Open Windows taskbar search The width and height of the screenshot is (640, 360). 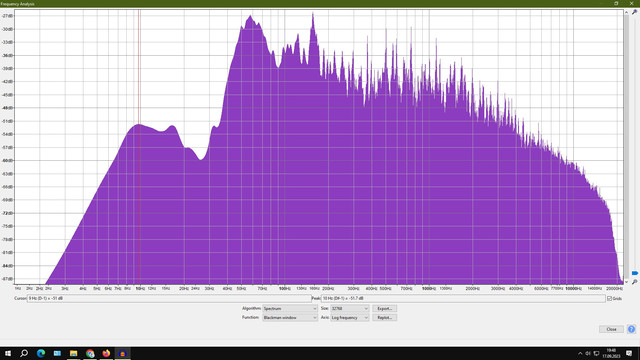[24, 353]
